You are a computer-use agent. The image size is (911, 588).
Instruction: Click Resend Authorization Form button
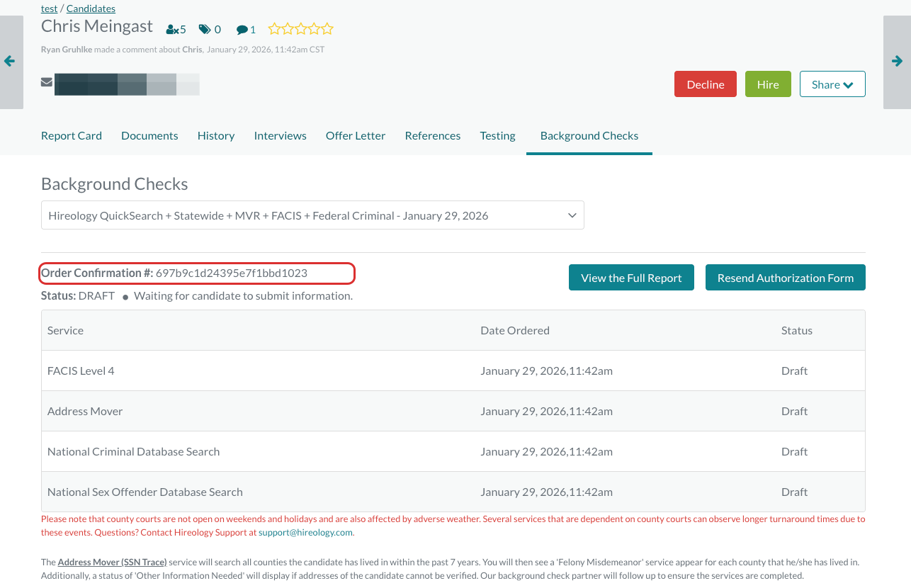[x=786, y=278]
